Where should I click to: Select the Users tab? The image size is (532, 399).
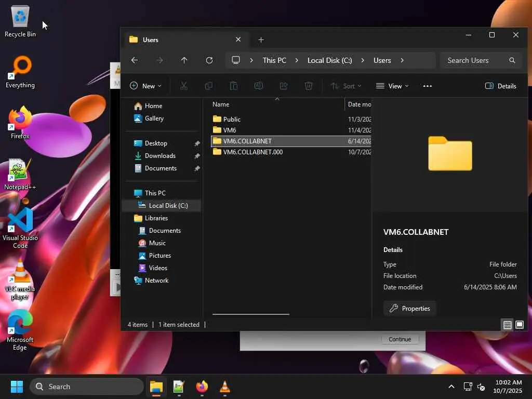click(185, 39)
